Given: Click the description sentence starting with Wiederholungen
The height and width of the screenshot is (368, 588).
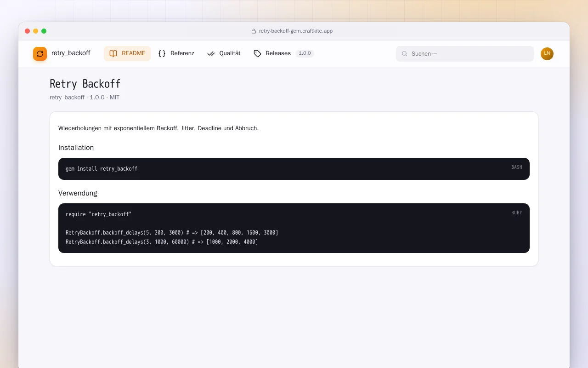Looking at the screenshot, I should pyautogui.click(x=158, y=128).
